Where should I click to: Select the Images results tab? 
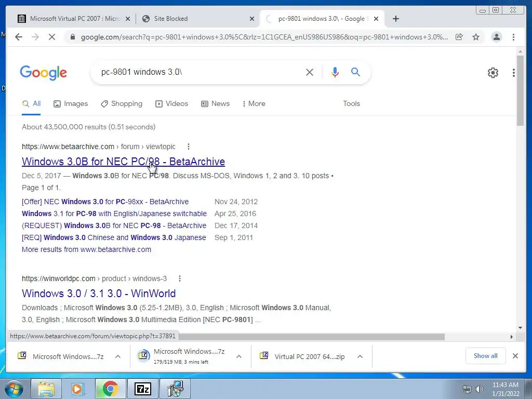point(71,104)
